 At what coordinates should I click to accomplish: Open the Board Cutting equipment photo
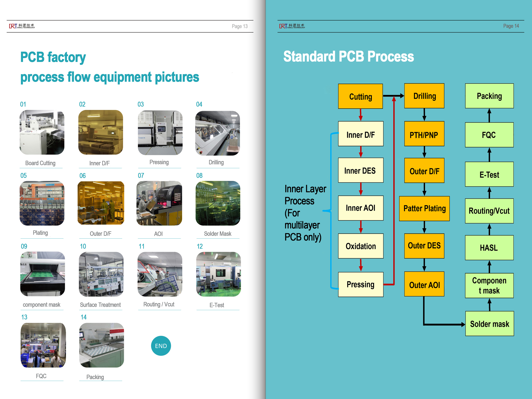pos(42,132)
